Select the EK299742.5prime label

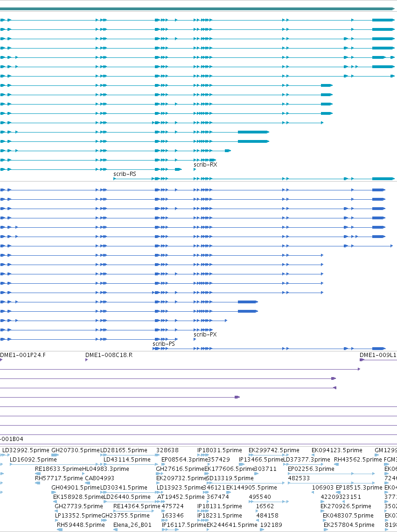(274, 450)
